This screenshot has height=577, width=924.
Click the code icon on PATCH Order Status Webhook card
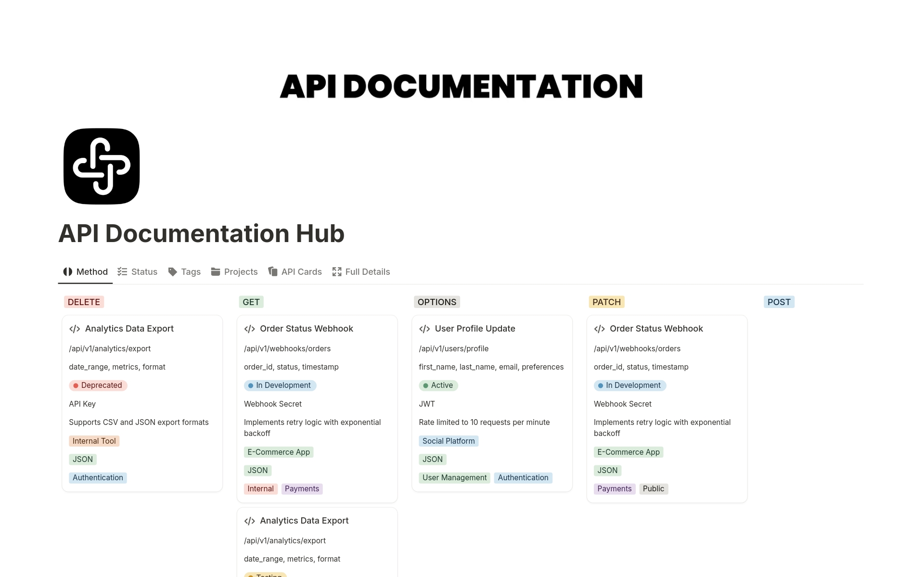(599, 329)
